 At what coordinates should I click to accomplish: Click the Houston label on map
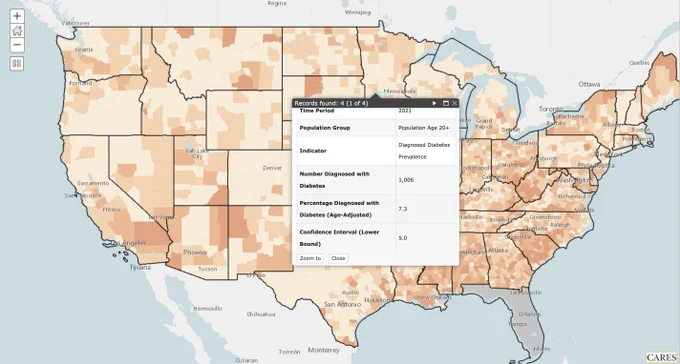click(377, 300)
